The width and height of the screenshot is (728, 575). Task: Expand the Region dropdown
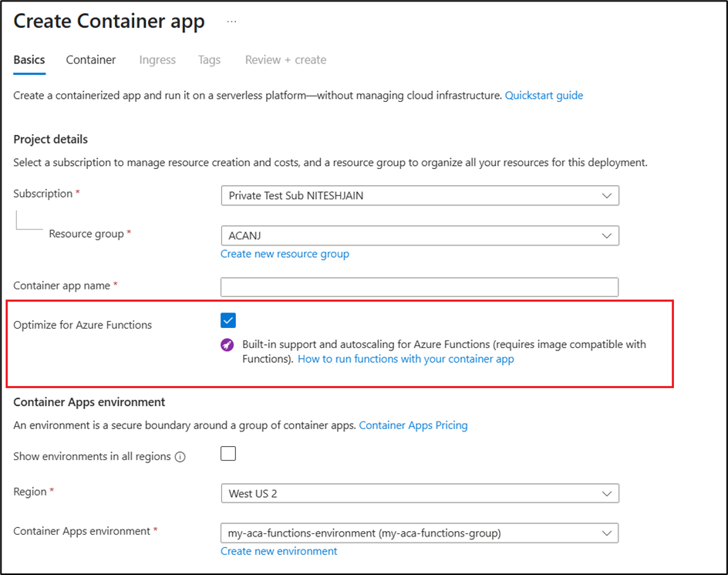tap(420, 493)
